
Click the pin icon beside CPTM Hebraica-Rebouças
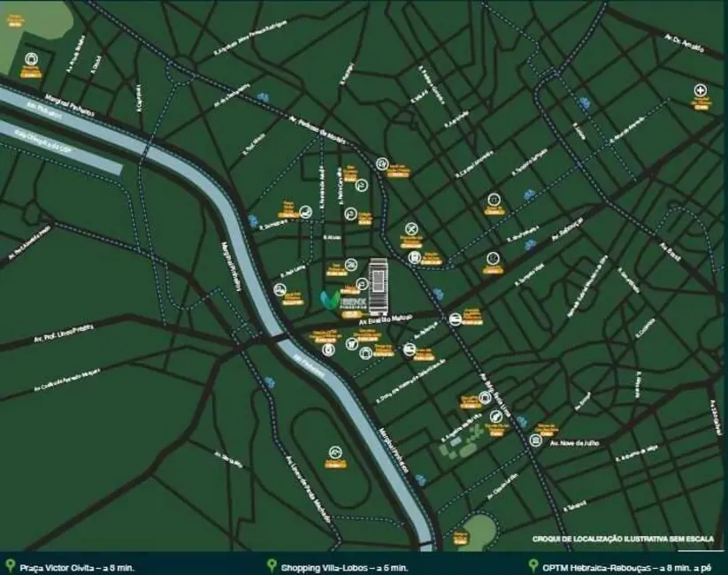(531, 565)
